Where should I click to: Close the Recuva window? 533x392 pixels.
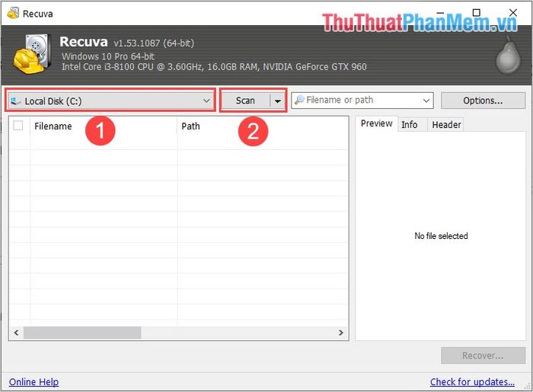513,13
